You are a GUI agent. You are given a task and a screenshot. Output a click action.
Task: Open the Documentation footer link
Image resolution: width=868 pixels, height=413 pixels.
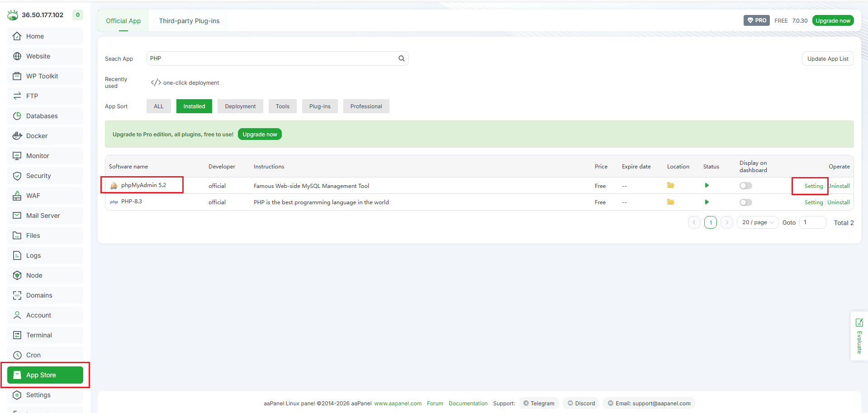pos(468,403)
